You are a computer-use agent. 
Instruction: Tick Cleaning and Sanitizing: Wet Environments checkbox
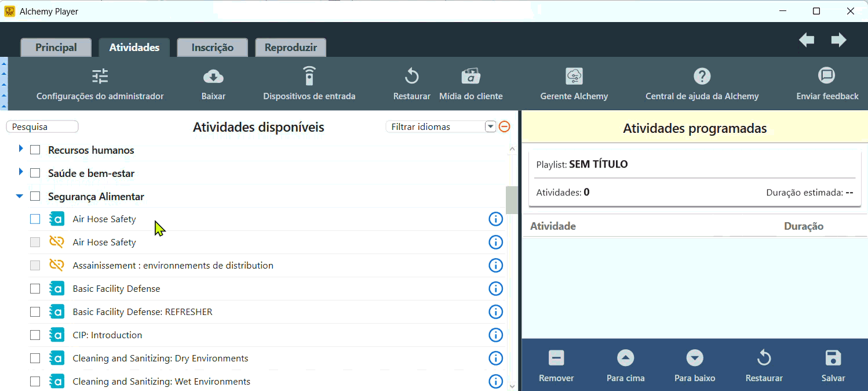(35, 381)
